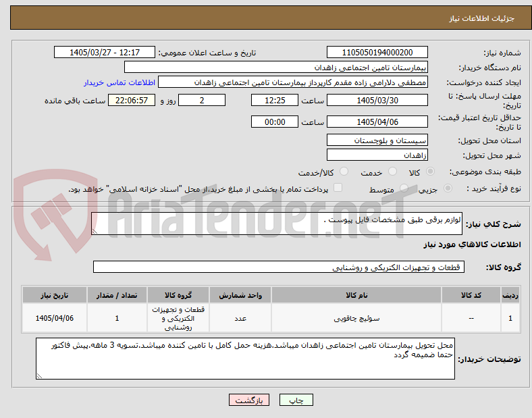
Task: Click the سوئیچ چاقویی item cell
Action: tap(356, 318)
